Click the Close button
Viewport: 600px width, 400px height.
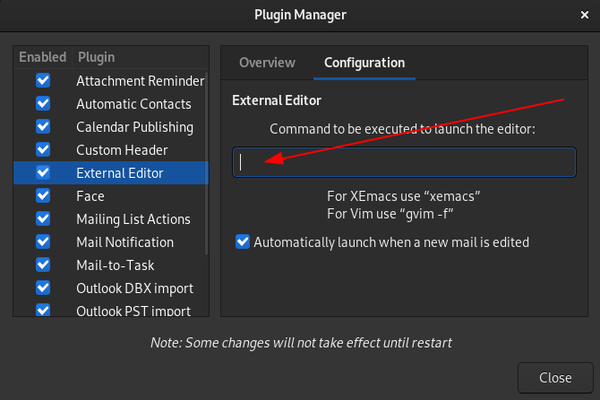(x=555, y=378)
